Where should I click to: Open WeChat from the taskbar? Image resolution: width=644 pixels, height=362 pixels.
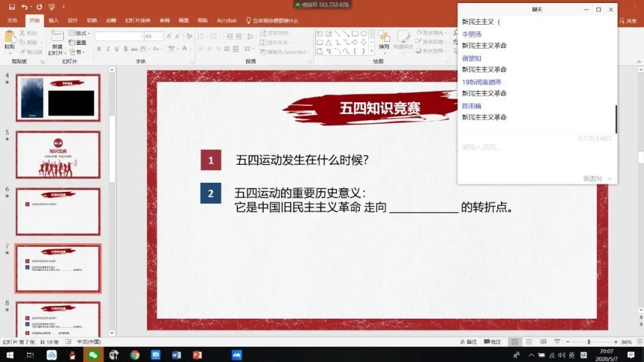click(x=93, y=355)
